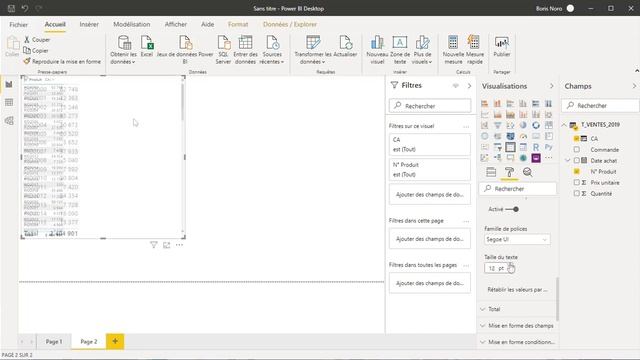Choose the Python visual
The image size is (640, 360).
[549, 147]
